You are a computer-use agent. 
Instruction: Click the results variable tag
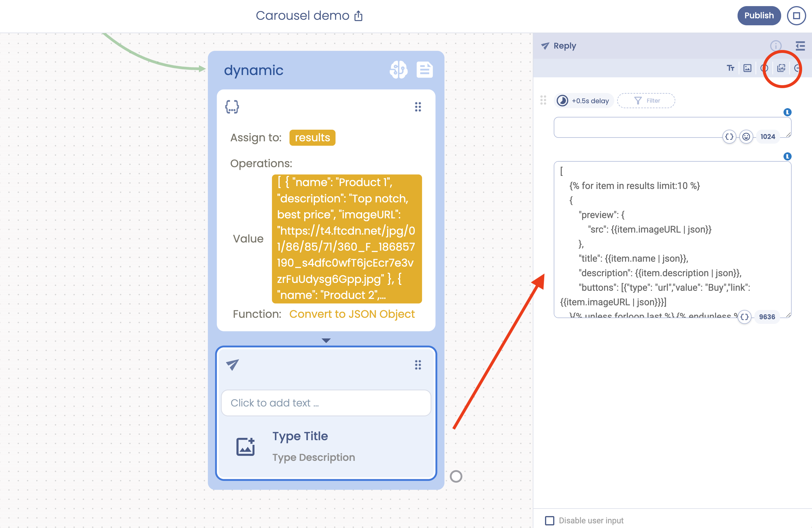click(312, 138)
